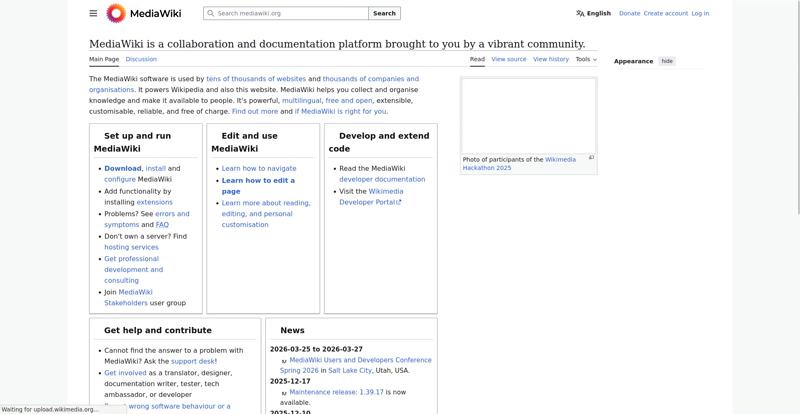Open the Donate link

(629, 14)
